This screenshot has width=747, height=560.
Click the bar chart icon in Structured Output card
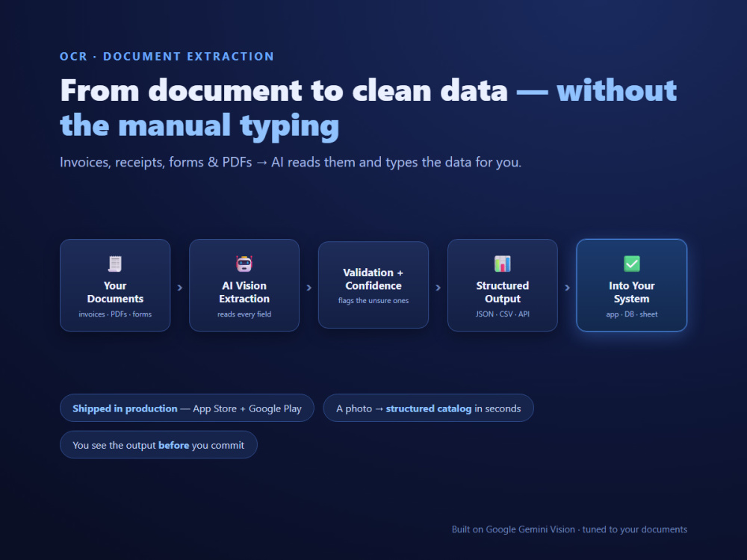point(502,264)
